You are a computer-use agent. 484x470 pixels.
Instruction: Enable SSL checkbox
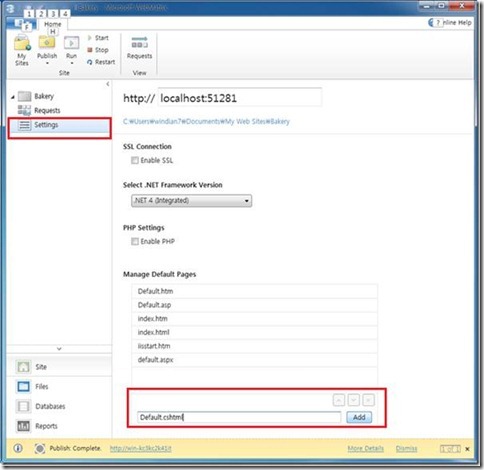(x=135, y=160)
